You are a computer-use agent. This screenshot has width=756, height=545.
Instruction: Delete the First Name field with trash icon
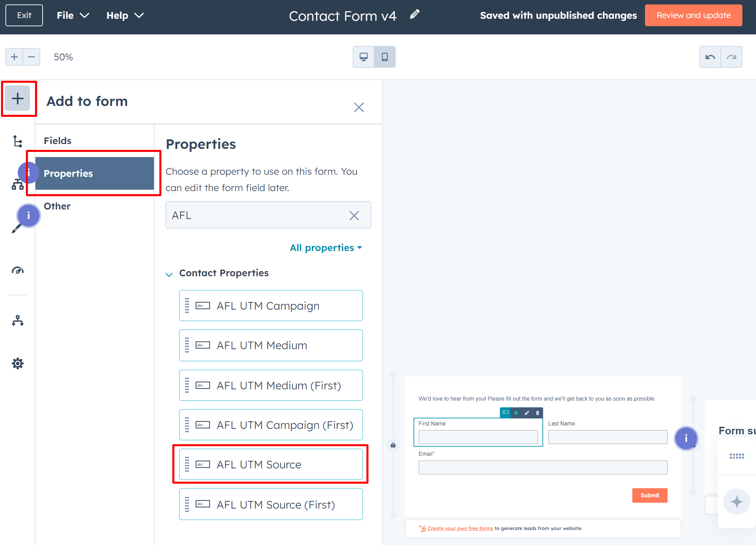click(x=538, y=413)
